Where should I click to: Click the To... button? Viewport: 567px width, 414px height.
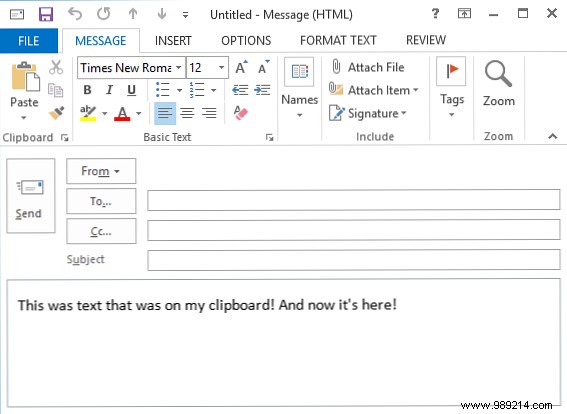click(x=101, y=201)
